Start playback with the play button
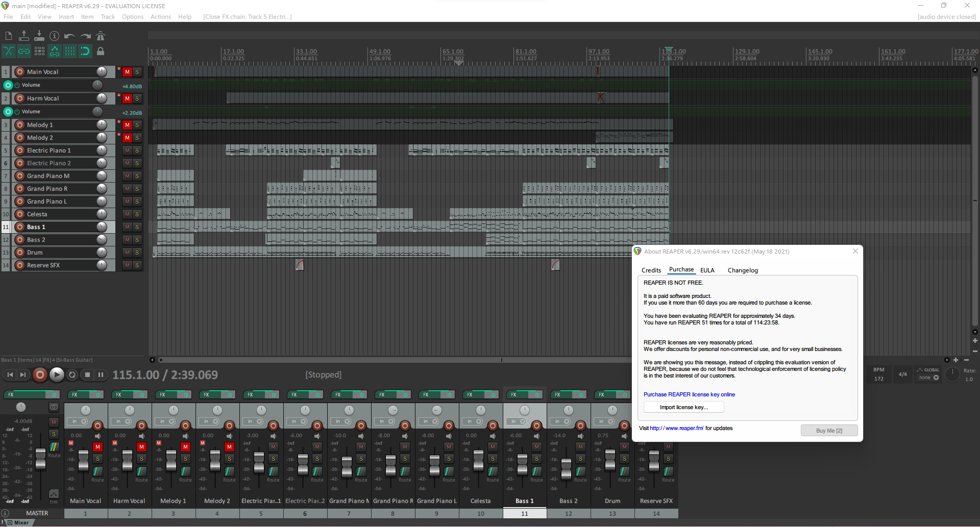The width and height of the screenshot is (980, 527). click(x=57, y=375)
